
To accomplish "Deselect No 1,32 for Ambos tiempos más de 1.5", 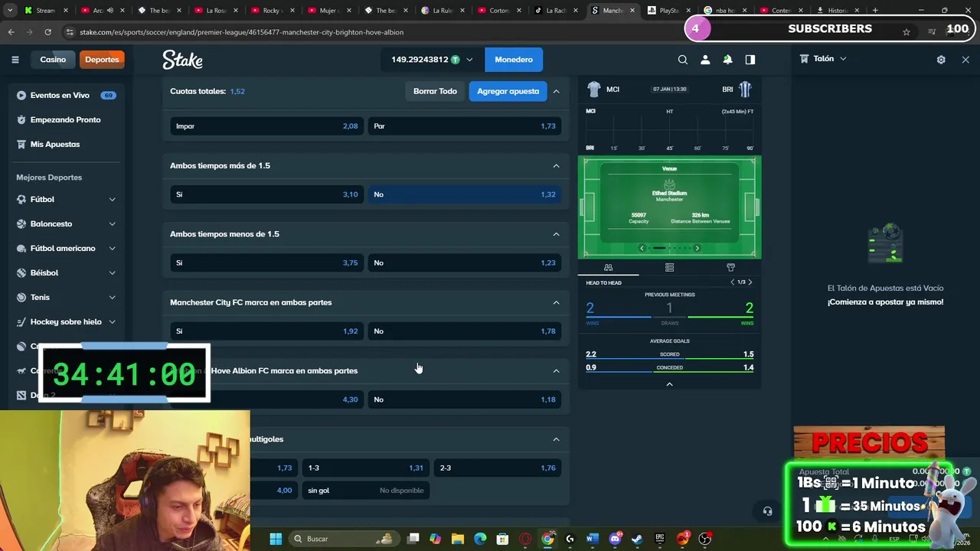I will [x=465, y=194].
